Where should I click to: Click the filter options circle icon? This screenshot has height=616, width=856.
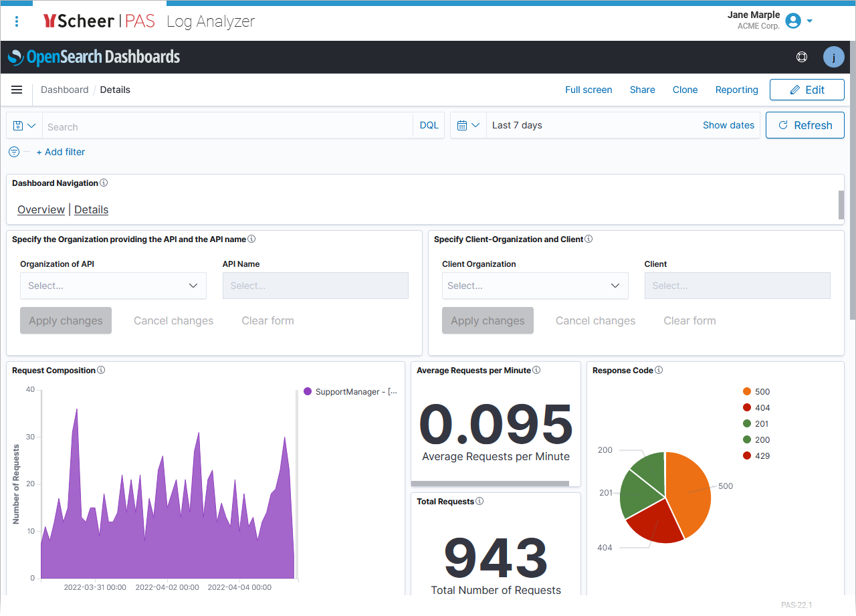14,152
